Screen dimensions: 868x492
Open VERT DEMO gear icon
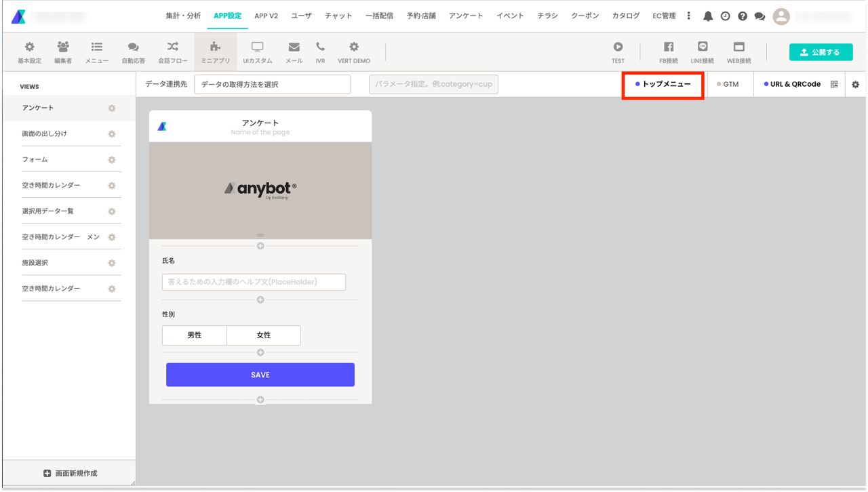(x=354, y=47)
